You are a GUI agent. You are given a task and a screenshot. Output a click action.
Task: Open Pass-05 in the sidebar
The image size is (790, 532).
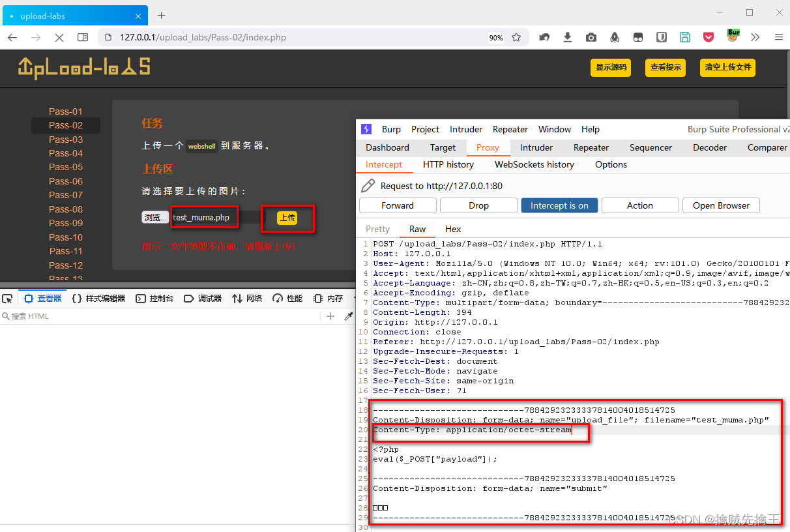coord(66,167)
